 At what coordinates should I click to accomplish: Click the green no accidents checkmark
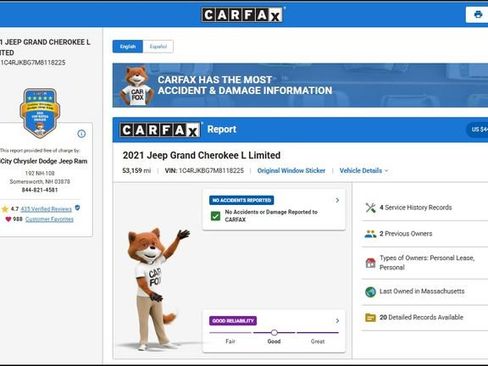(216, 216)
